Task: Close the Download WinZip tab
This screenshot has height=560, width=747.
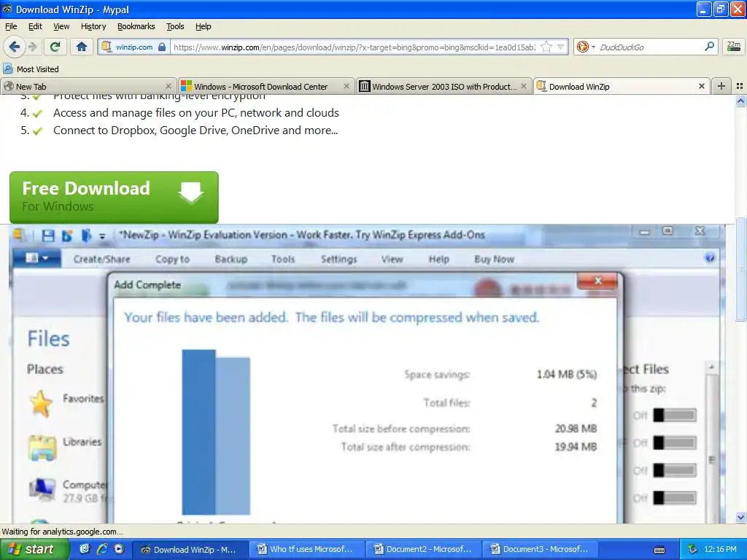Action: coord(701,86)
